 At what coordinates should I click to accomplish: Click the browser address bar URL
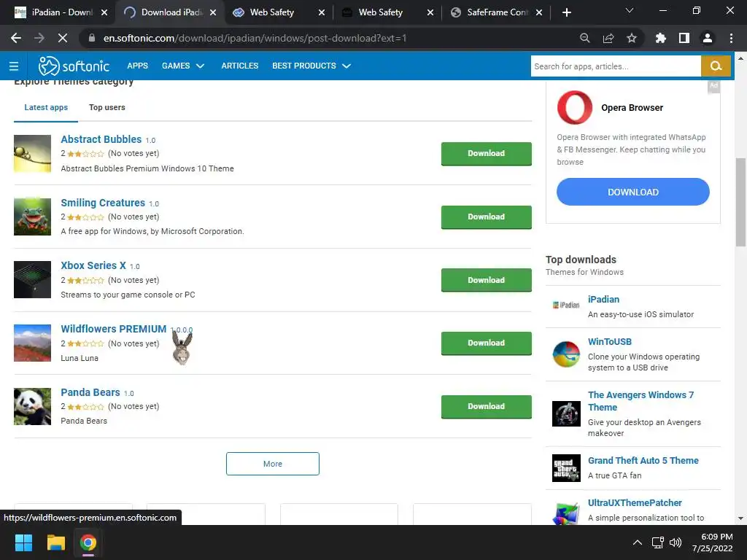pos(255,38)
